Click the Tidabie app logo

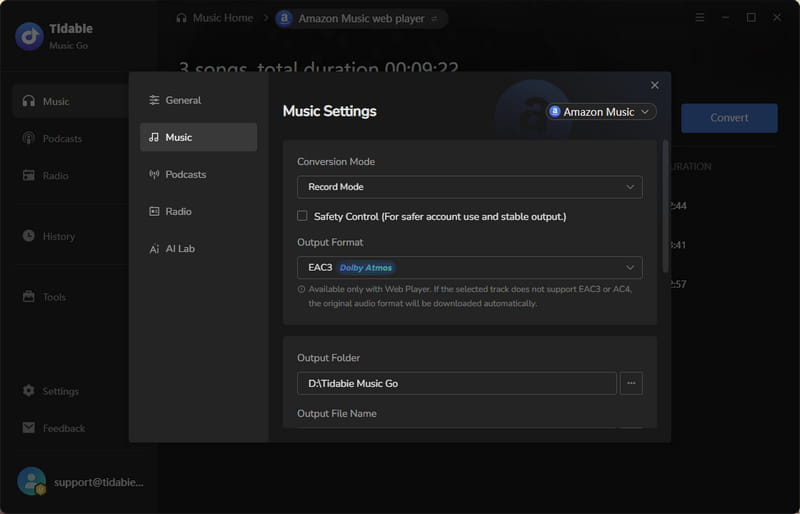point(30,36)
